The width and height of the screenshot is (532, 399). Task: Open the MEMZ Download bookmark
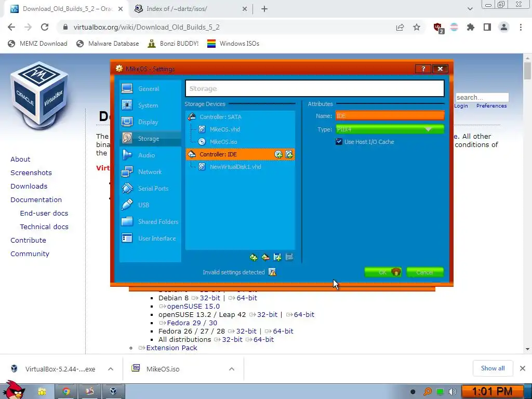pyautogui.click(x=37, y=44)
